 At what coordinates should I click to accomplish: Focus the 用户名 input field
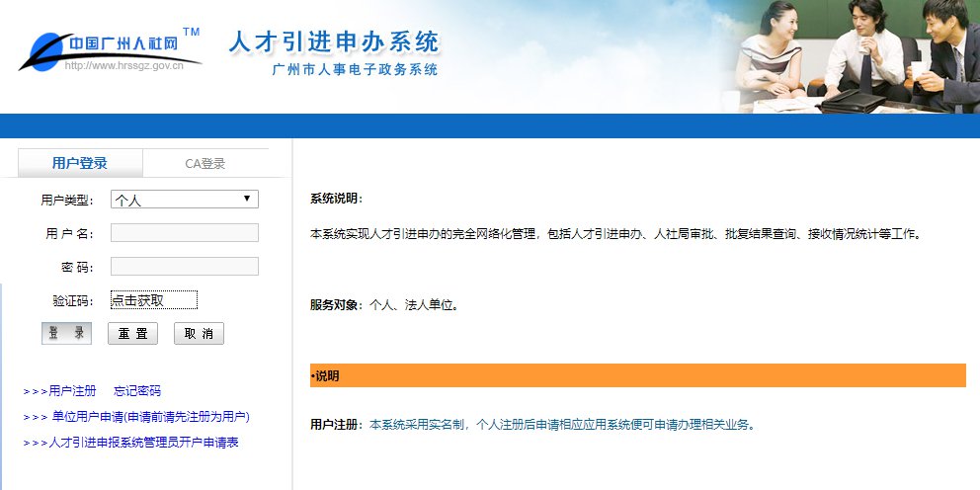(x=185, y=233)
